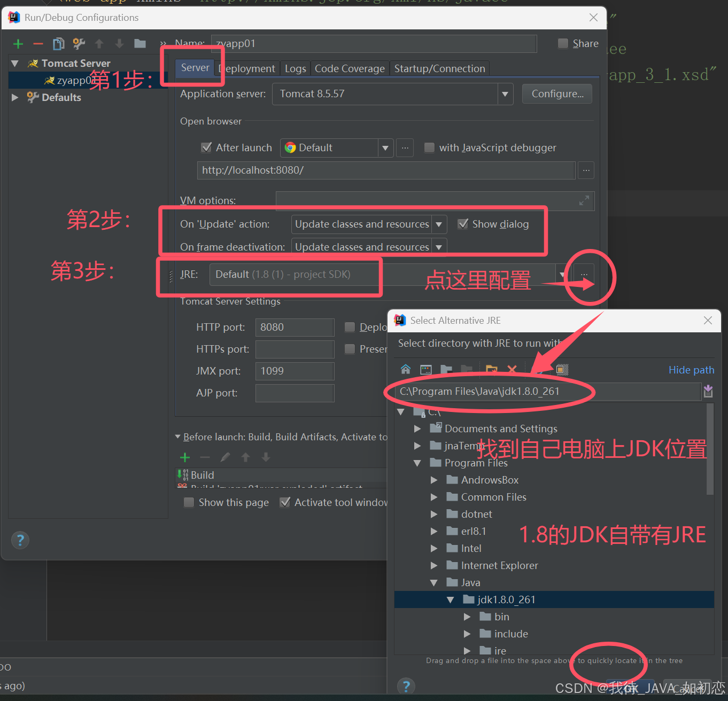This screenshot has height=701, width=728.
Task: Go to Home directory in JRE chooser
Action: click(x=406, y=369)
